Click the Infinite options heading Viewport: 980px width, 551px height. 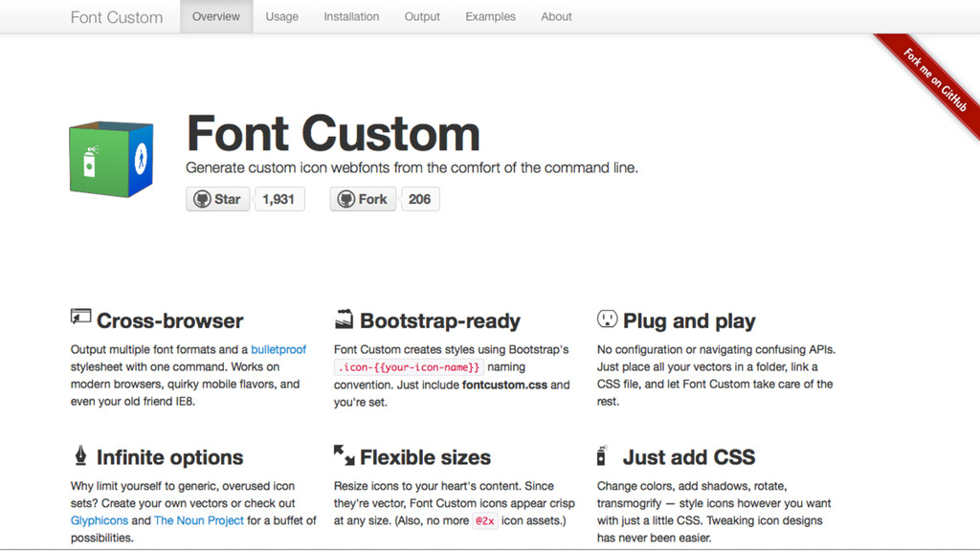pyautogui.click(x=169, y=457)
